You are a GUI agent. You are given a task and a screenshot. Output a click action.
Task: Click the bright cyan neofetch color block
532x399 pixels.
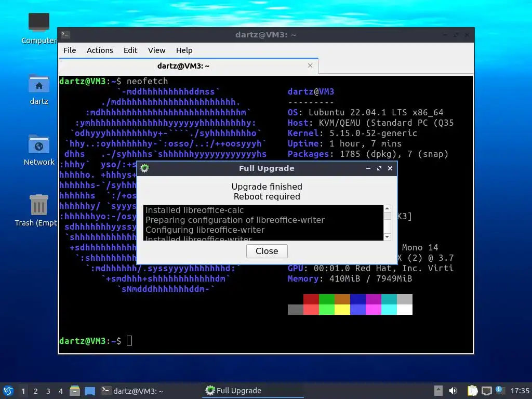pyautogui.click(x=389, y=310)
